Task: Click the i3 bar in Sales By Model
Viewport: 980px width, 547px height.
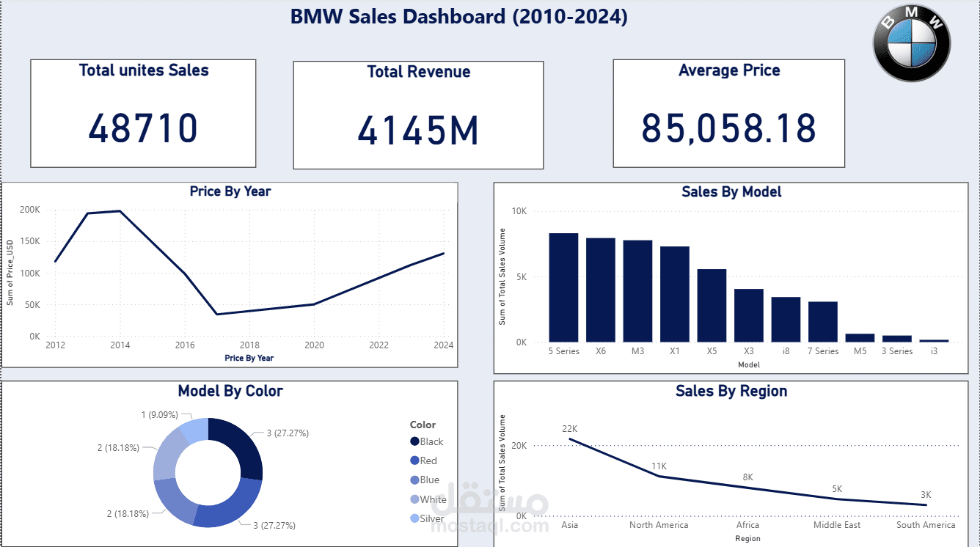Action: [x=934, y=339]
